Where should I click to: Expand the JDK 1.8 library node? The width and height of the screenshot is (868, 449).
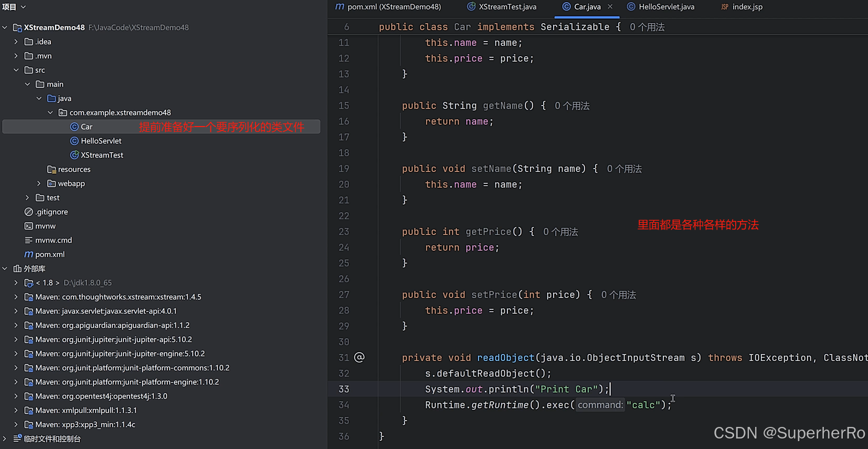[16, 283]
